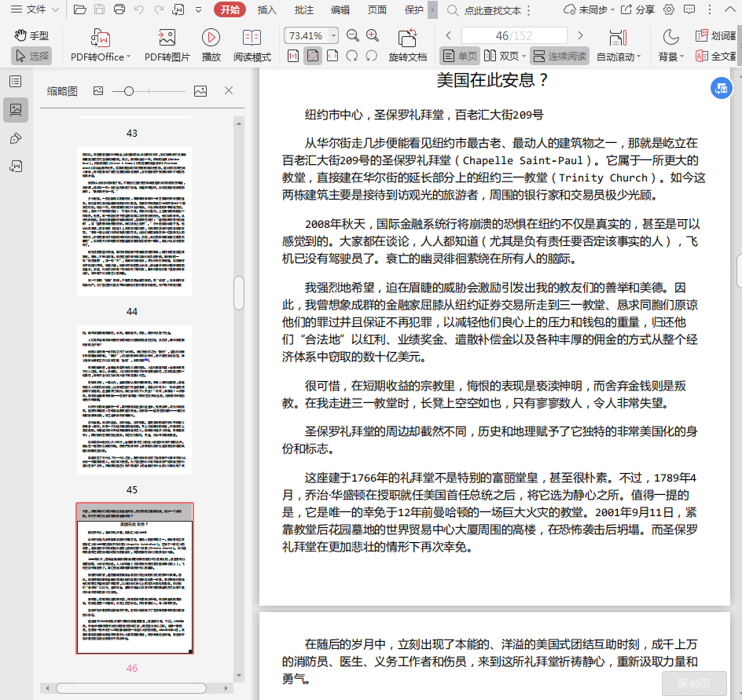Shrink thumbnails with the small image icon
742x700 pixels.
coord(98,91)
